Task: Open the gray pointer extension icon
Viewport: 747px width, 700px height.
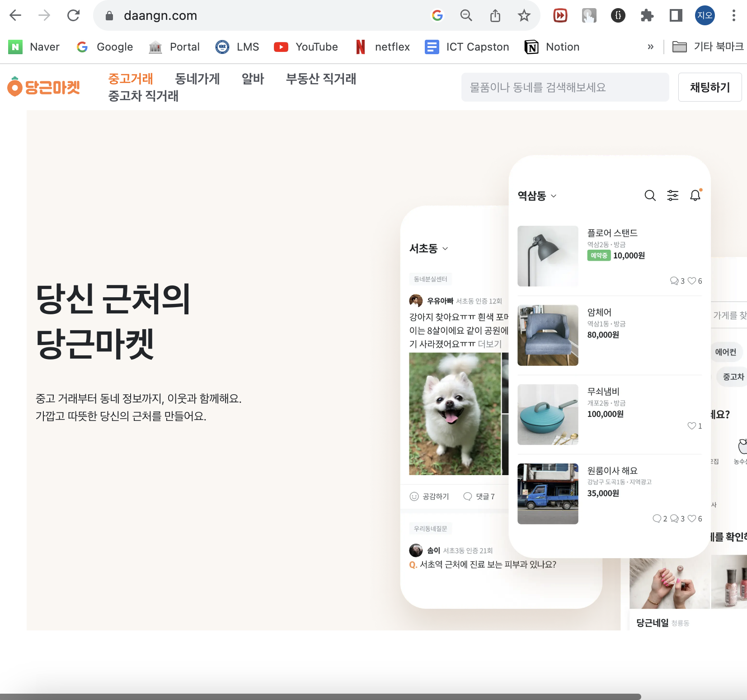Action: (589, 15)
